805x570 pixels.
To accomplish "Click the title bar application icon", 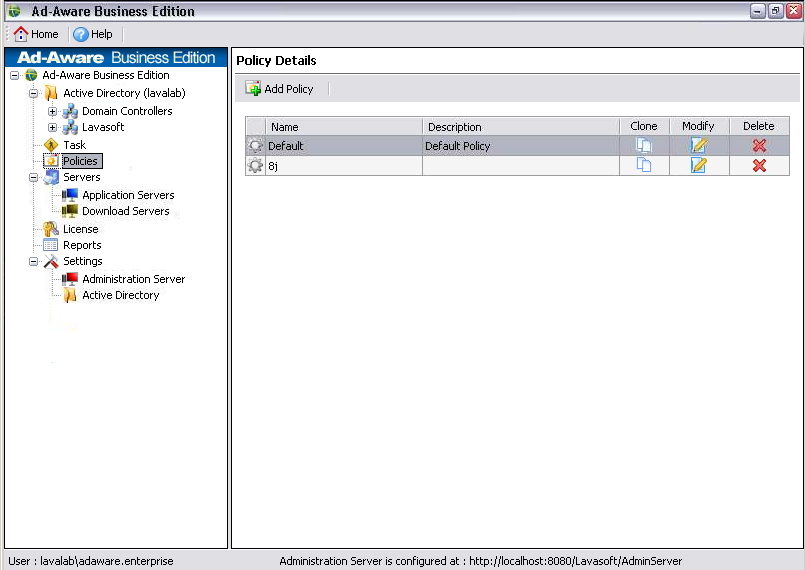I will click(x=14, y=11).
